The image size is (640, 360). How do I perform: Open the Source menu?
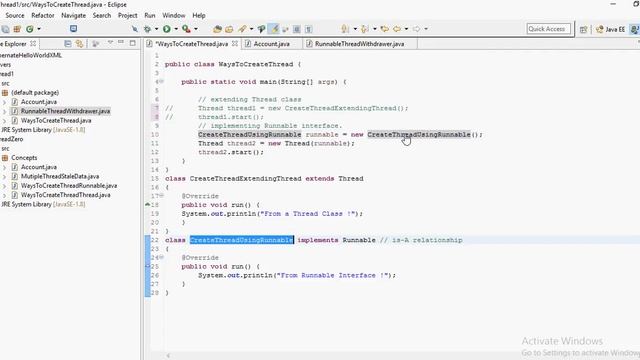pyautogui.click(x=15, y=16)
